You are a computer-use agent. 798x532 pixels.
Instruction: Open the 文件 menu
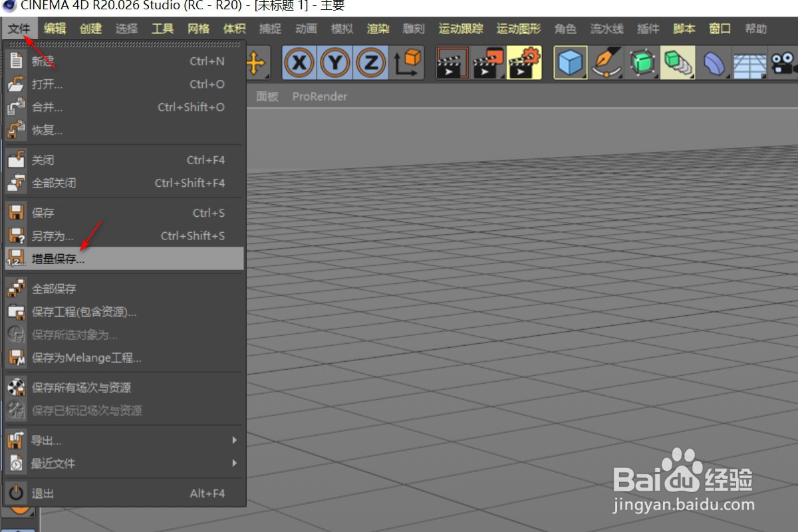(x=19, y=29)
